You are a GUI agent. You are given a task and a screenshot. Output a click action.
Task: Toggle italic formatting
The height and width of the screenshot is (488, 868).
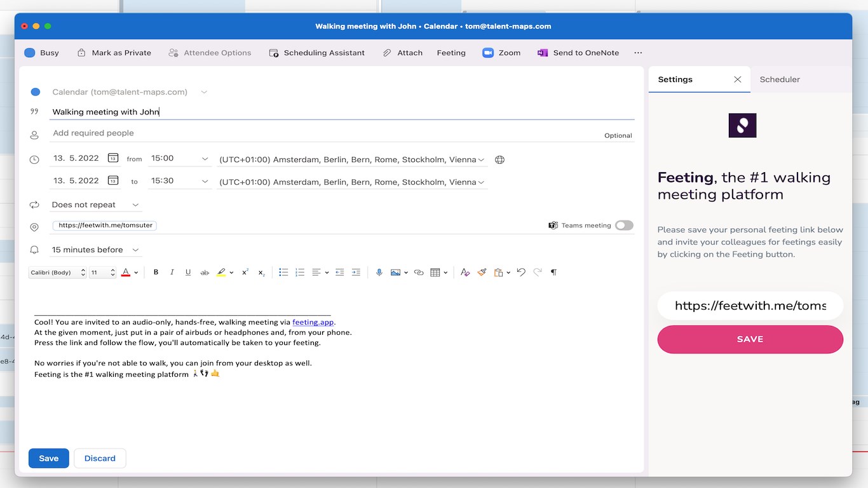[172, 273]
